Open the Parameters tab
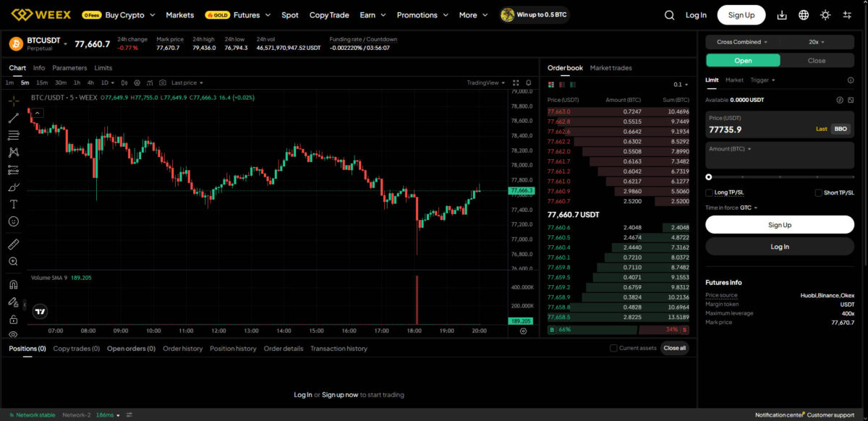 pos(69,68)
